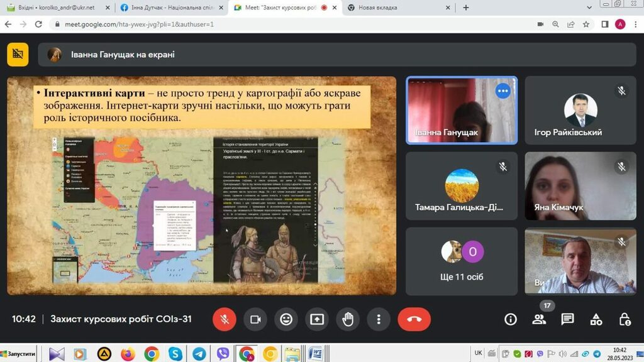Open the emoji reactions button
The image size is (644, 362).
pyautogui.click(x=286, y=319)
